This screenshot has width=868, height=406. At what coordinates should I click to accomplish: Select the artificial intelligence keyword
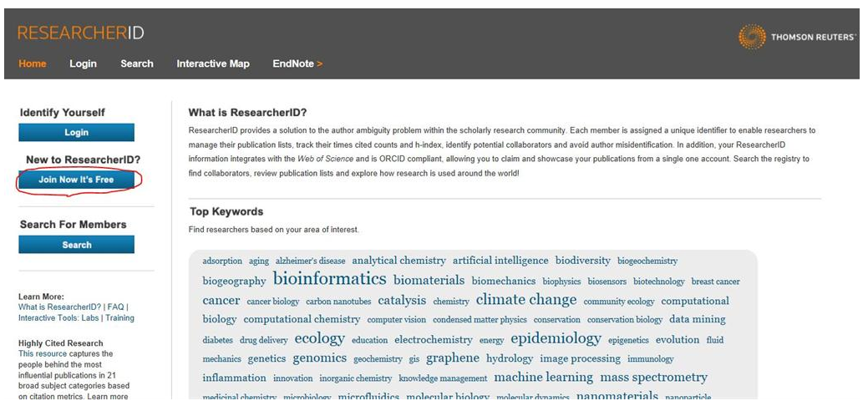click(500, 261)
